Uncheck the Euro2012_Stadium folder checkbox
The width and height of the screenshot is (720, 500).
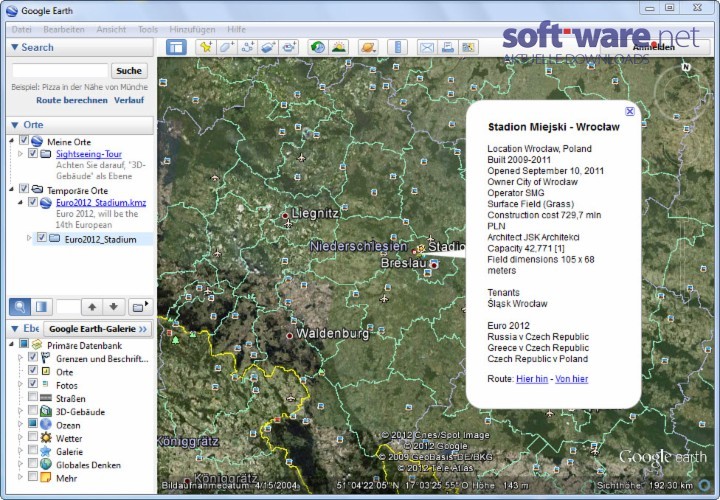tap(41, 237)
